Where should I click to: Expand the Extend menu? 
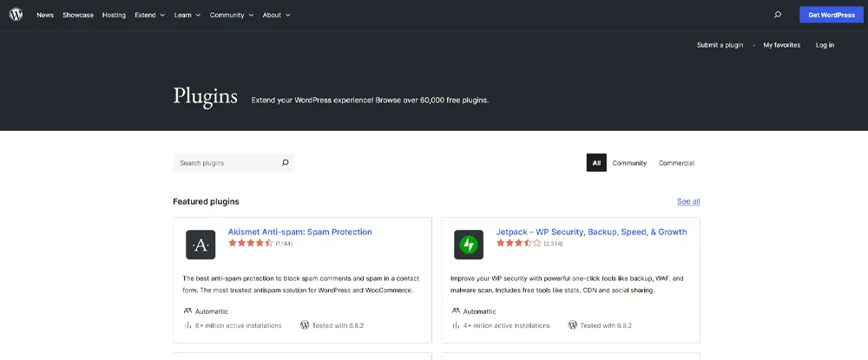pos(150,15)
